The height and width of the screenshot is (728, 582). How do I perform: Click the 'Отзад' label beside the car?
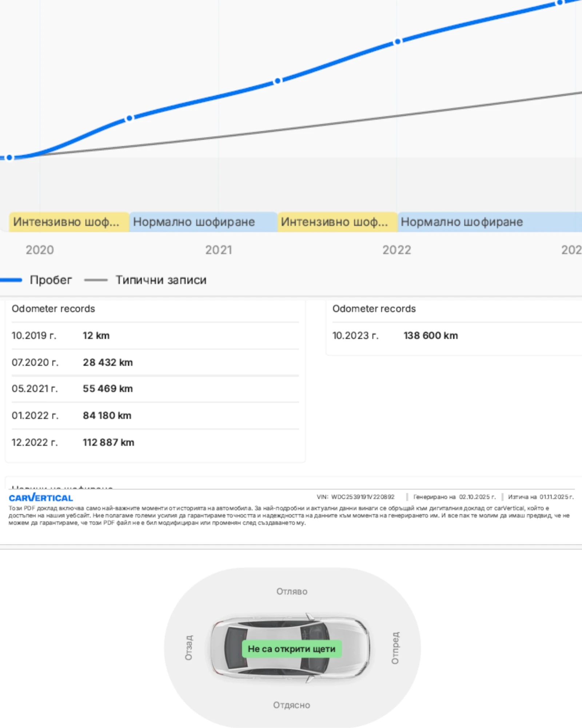tap(188, 648)
